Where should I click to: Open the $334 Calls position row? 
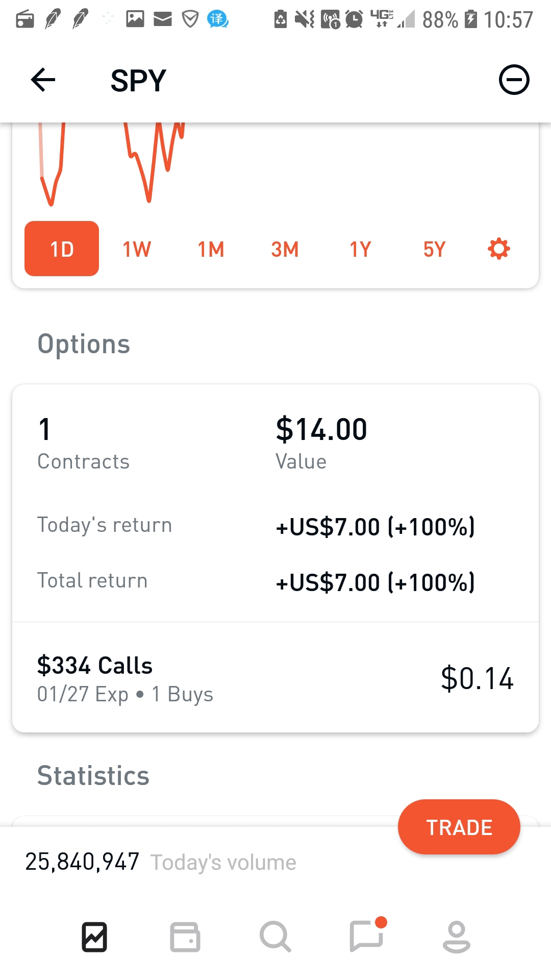click(x=275, y=678)
